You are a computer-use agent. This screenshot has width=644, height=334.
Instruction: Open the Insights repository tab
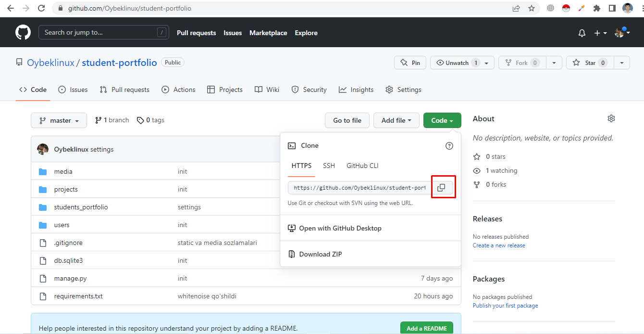coord(356,90)
